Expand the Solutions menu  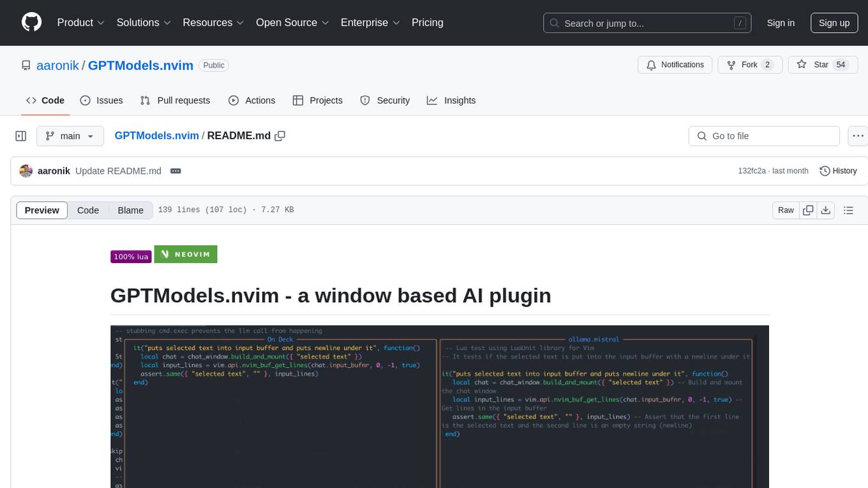[x=144, y=22]
